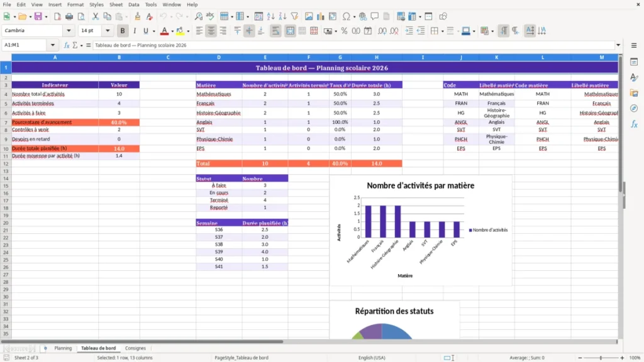Cut the selected cells
Viewport: 644px width, 362px height.
(96, 16)
